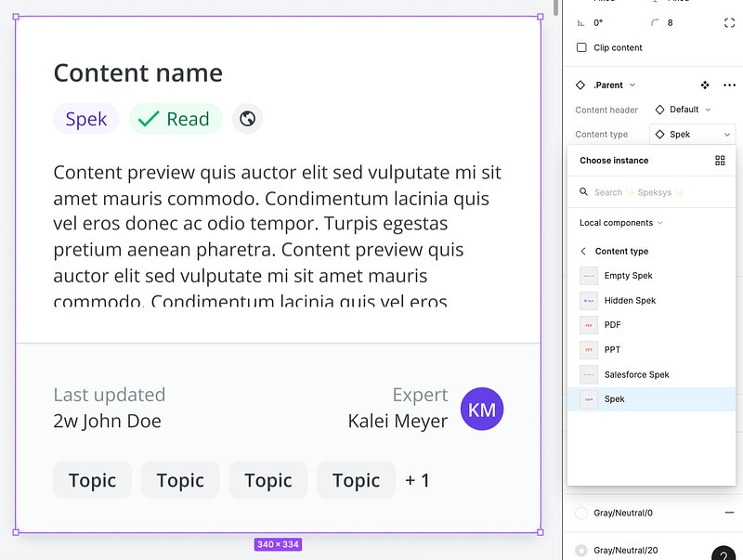Click the Kalei Meyer expert name

pos(398,422)
